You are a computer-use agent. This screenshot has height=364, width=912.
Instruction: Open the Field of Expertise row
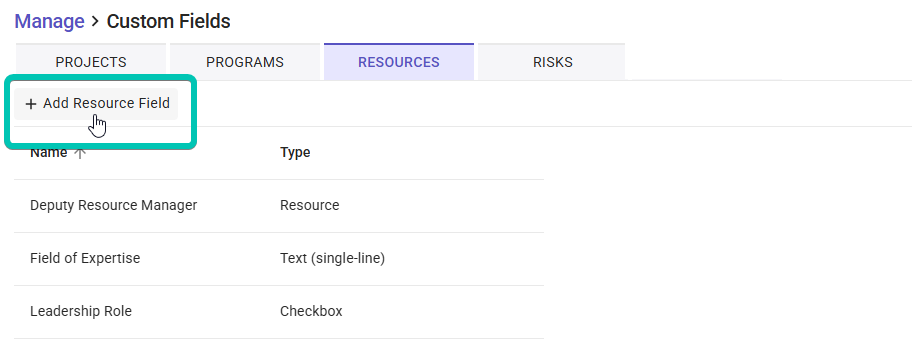tap(279, 259)
